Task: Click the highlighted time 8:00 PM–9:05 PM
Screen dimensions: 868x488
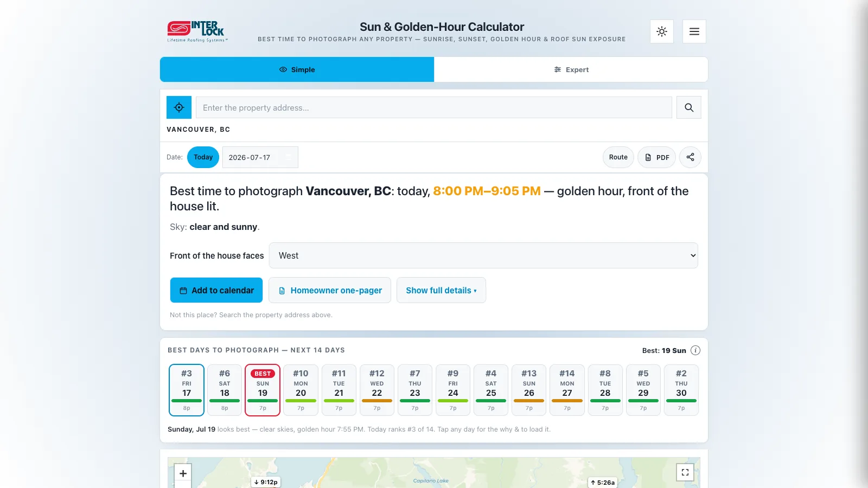Action: point(487,191)
